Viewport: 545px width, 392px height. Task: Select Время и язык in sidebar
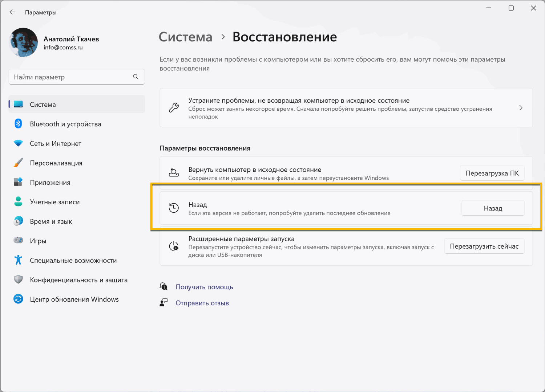(x=51, y=221)
